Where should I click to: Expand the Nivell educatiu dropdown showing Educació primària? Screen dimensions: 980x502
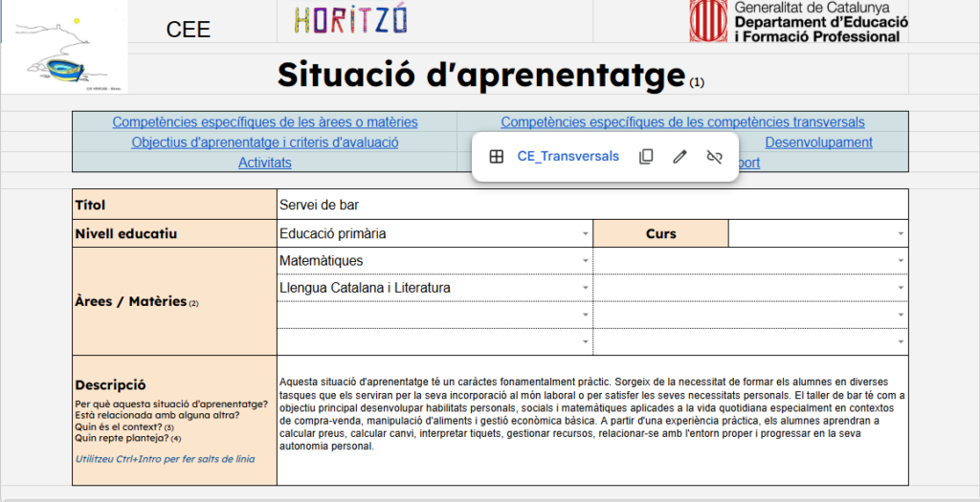[585, 234]
